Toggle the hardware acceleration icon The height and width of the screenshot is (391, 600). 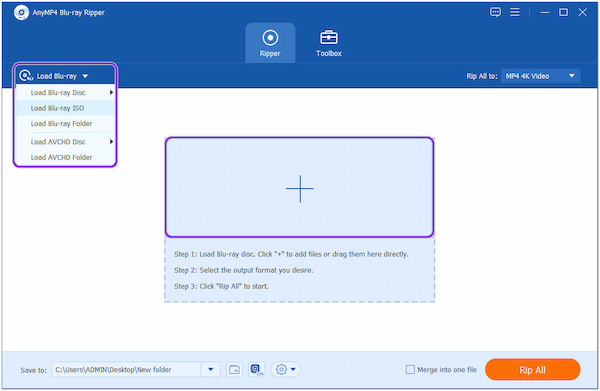tap(256, 370)
